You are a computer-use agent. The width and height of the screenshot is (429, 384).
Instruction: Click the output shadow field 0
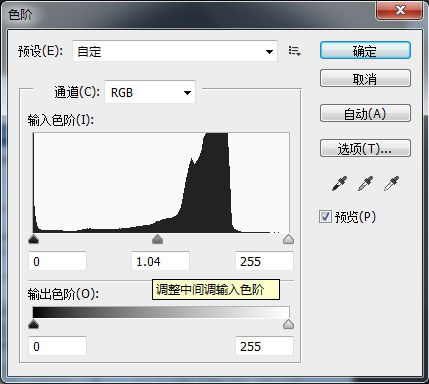(x=58, y=346)
